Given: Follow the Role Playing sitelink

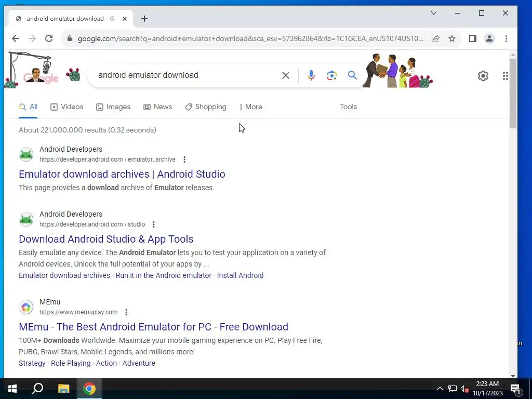Looking at the screenshot, I should [71, 363].
